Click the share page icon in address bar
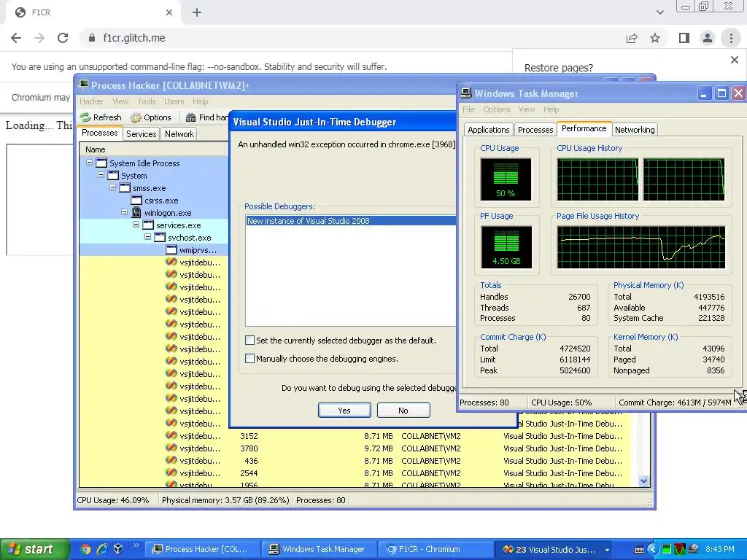This screenshot has height=560, width=747. (632, 38)
